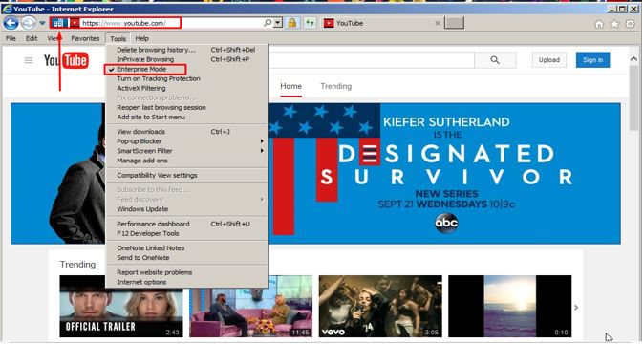Click the vertical scrollbar thumb
The width and height of the screenshot is (644, 344).
(x=633, y=97)
